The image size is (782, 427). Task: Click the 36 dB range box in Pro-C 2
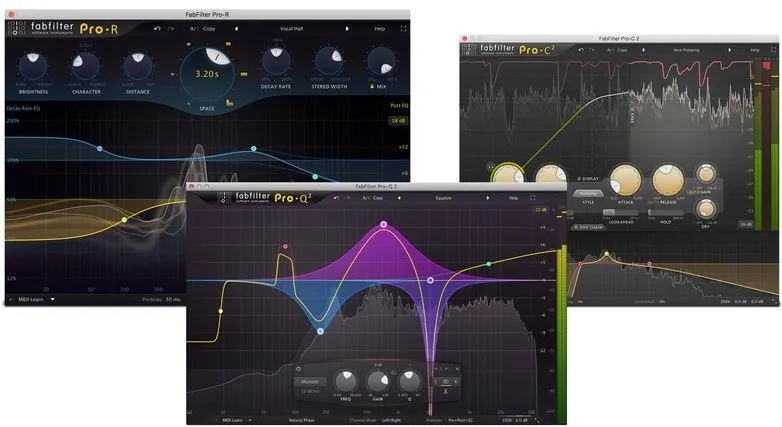(x=746, y=224)
